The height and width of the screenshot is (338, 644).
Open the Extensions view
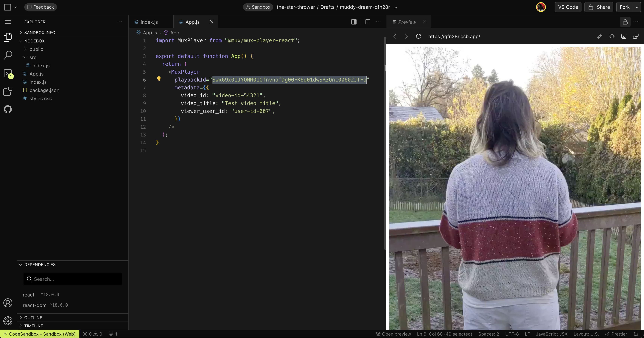click(8, 91)
